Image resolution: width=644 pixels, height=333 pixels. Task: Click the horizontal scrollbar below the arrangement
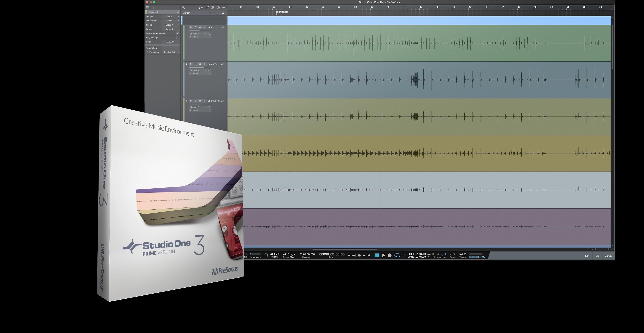point(345,249)
